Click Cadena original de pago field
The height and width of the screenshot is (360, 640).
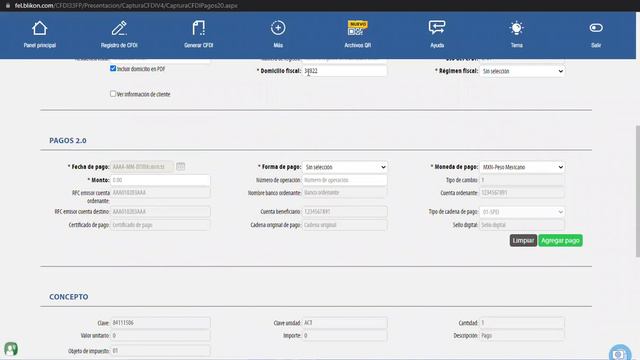(345, 225)
